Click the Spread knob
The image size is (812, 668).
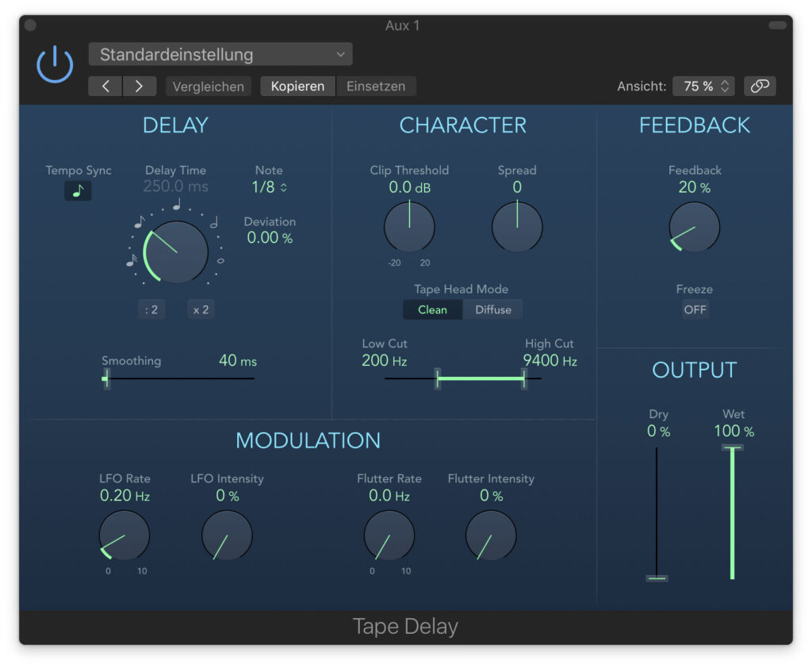[x=517, y=227]
